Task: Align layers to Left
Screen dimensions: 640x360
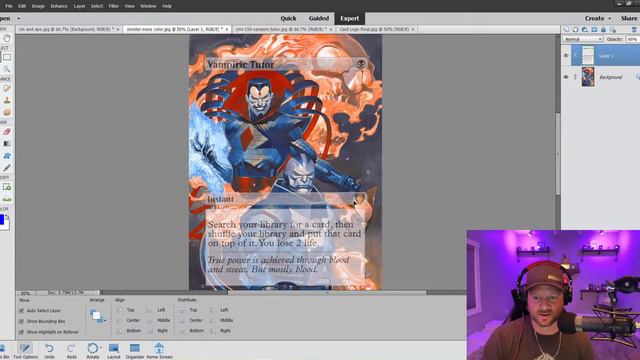Action: pyautogui.click(x=156, y=310)
